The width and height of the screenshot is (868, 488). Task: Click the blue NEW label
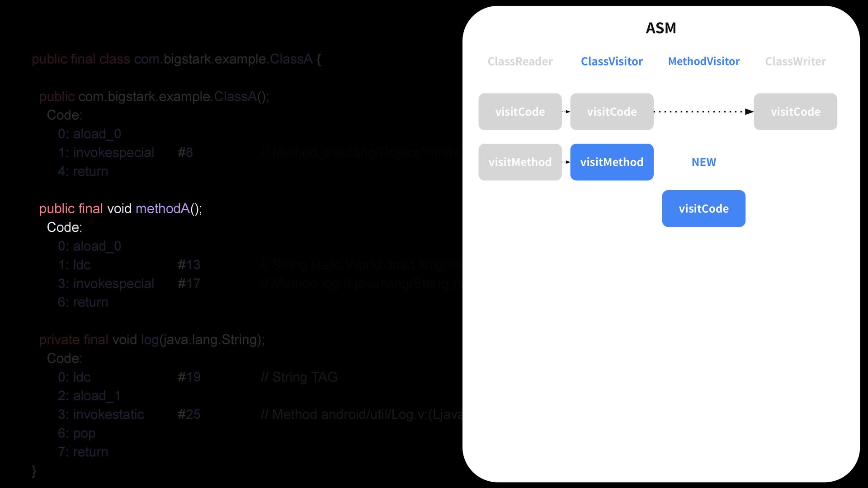click(703, 162)
